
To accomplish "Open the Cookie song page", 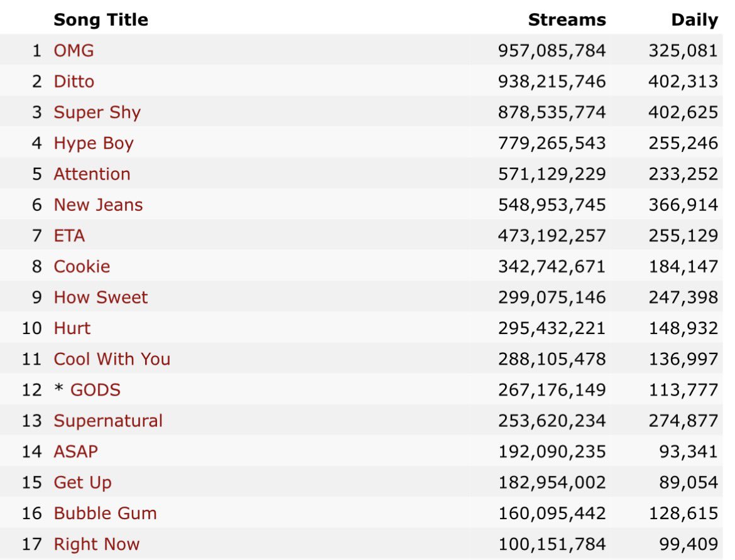I will tap(82, 267).
